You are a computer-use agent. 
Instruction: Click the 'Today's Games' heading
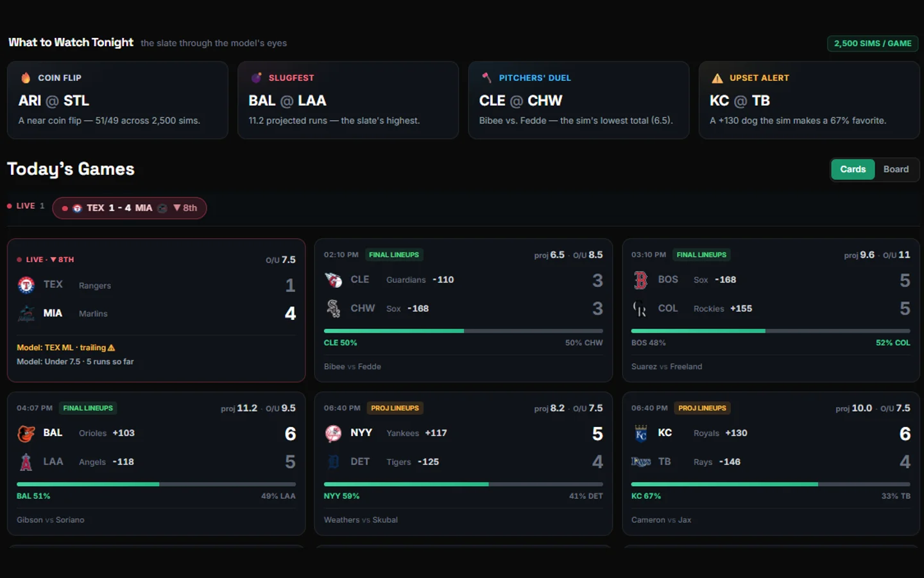pos(71,169)
